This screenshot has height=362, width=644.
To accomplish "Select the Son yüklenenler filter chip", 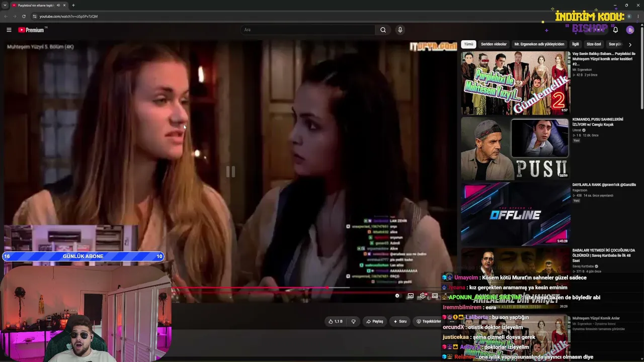I will pyautogui.click(x=615, y=44).
